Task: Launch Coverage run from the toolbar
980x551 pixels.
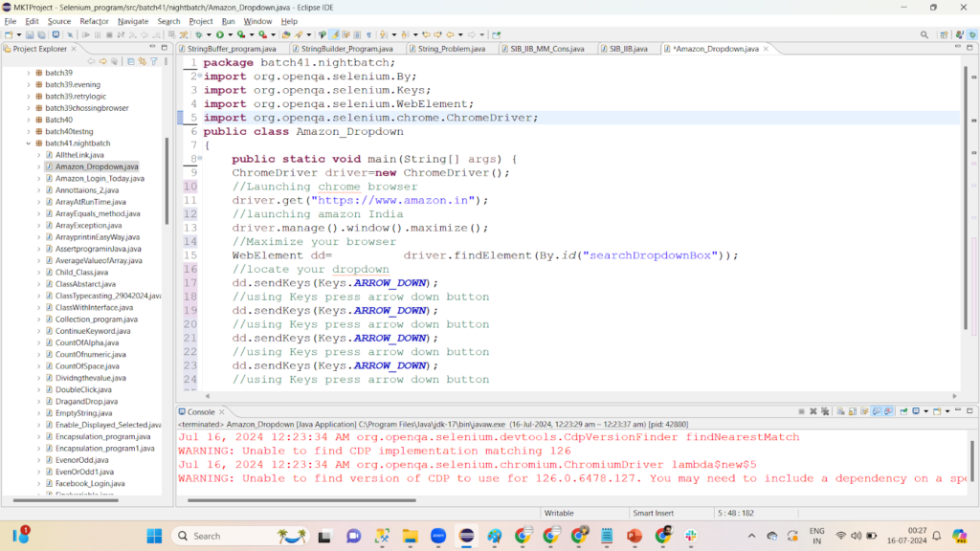Action: 241,35
